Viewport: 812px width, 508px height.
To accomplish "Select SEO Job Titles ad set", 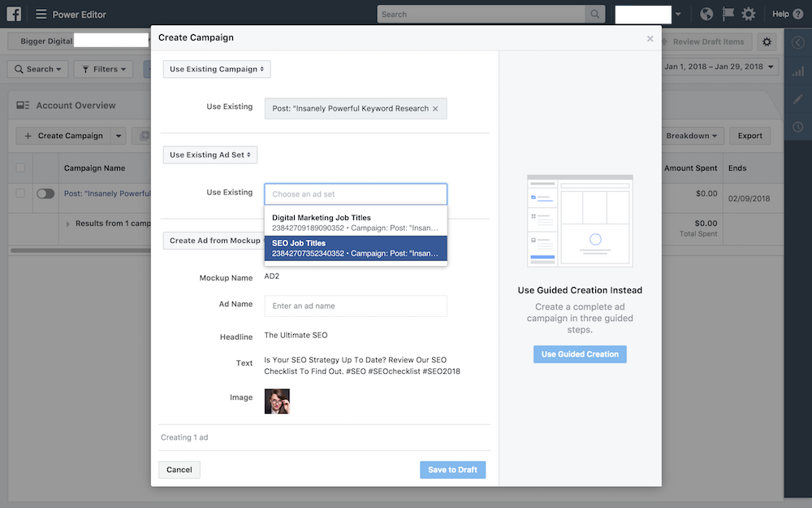I will 356,248.
